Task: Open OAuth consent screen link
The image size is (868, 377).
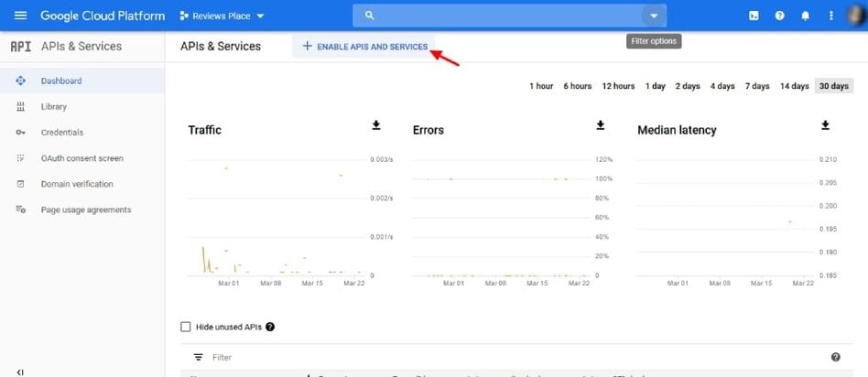Action: pyautogui.click(x=81, y=158)
